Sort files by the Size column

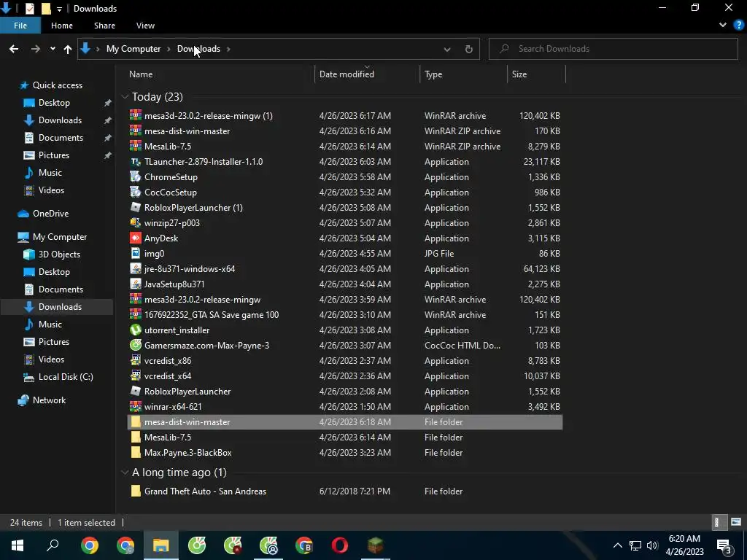[x=519, y=74]
